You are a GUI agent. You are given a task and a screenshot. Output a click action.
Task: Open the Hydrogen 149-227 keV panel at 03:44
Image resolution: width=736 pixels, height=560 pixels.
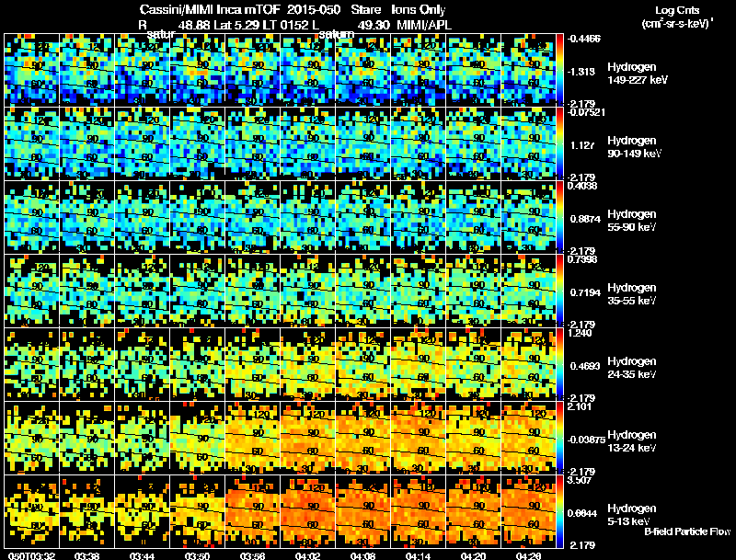[x=143, y=70]
